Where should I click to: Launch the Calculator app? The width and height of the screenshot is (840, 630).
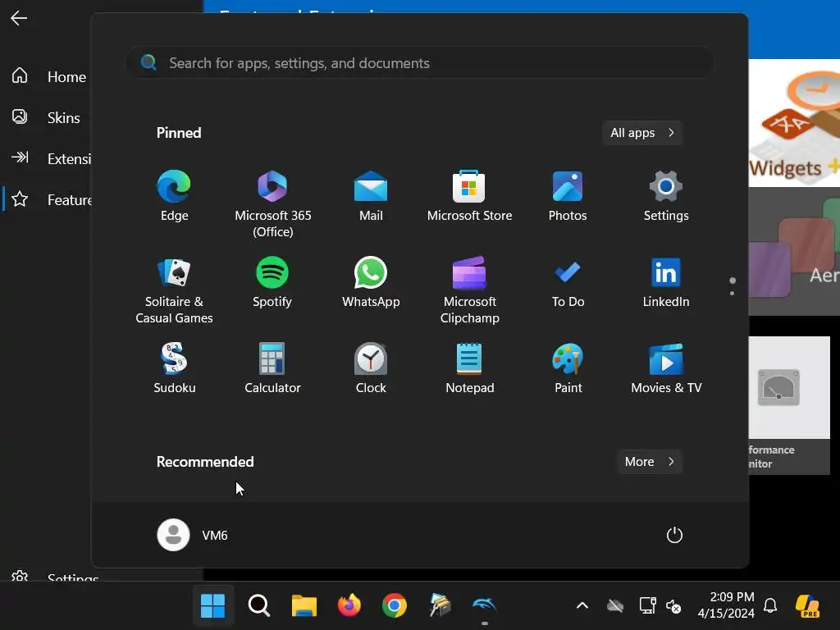point(272,368)
